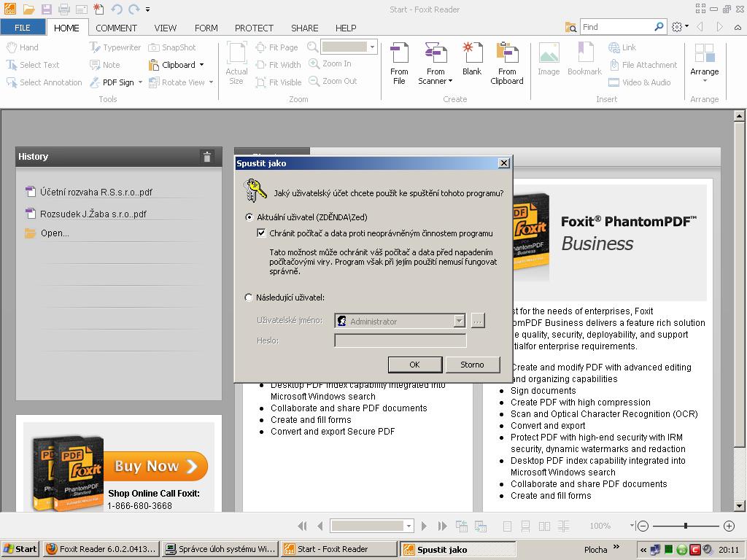Viewport: 747px width, 560px height.
Task: Open Rozsudek J.Žaba s.r.o..pdf from history
Action: click(x=93, y=214)
